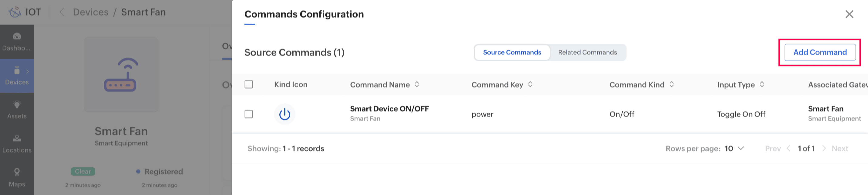The image size is (868, 195).
Task: Check the Smart Device ON/OFF row checkbox
Action: click(249, 114)
